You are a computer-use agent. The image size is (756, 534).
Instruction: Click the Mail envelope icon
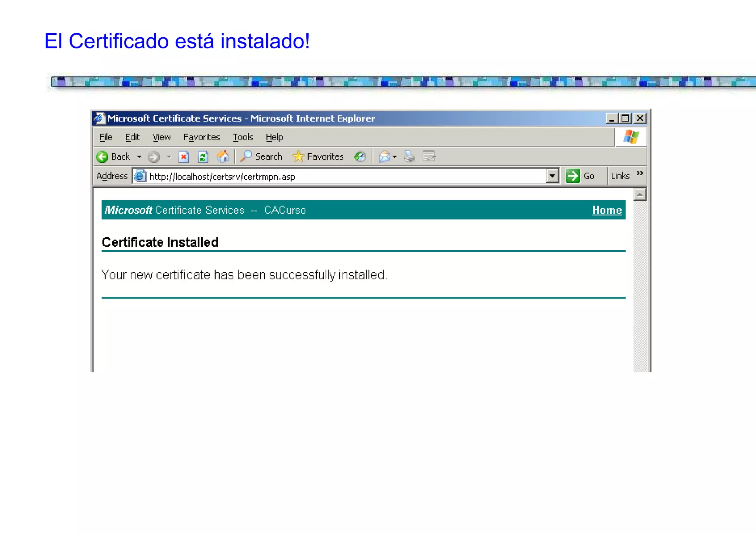pyautogui.click(x=384, y=157)
